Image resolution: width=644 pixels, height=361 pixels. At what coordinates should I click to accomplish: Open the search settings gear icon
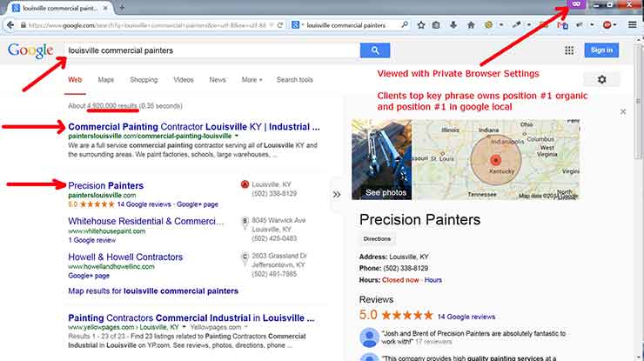tap(601, 80)
